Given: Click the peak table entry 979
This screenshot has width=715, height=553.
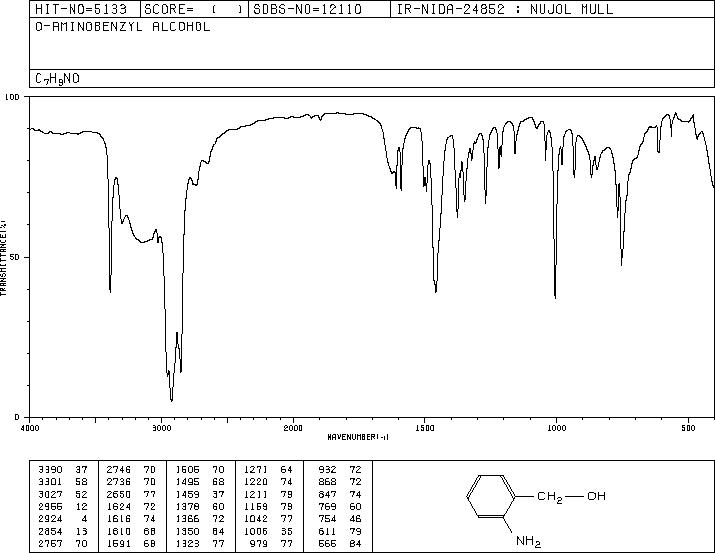Looking at the screenshot, I should [259, 543].
